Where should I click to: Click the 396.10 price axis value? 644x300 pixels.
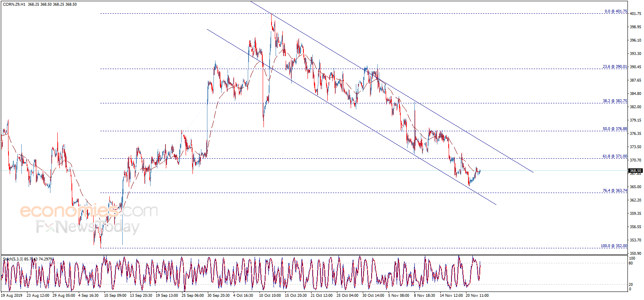[636, 40]
